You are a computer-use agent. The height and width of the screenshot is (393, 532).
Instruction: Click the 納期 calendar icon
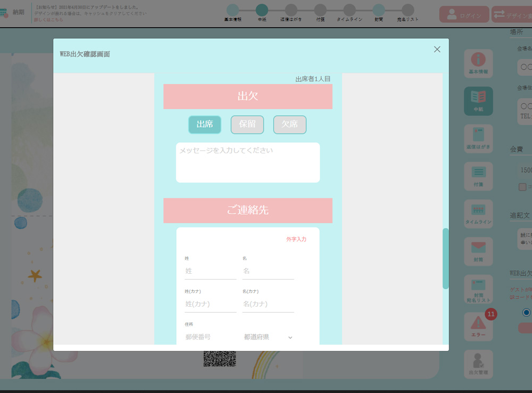(4, 13)
